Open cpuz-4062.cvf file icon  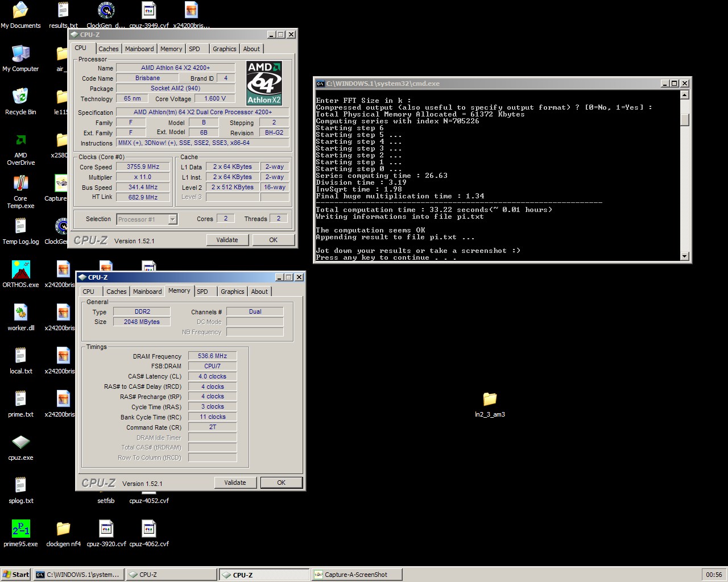149,534
